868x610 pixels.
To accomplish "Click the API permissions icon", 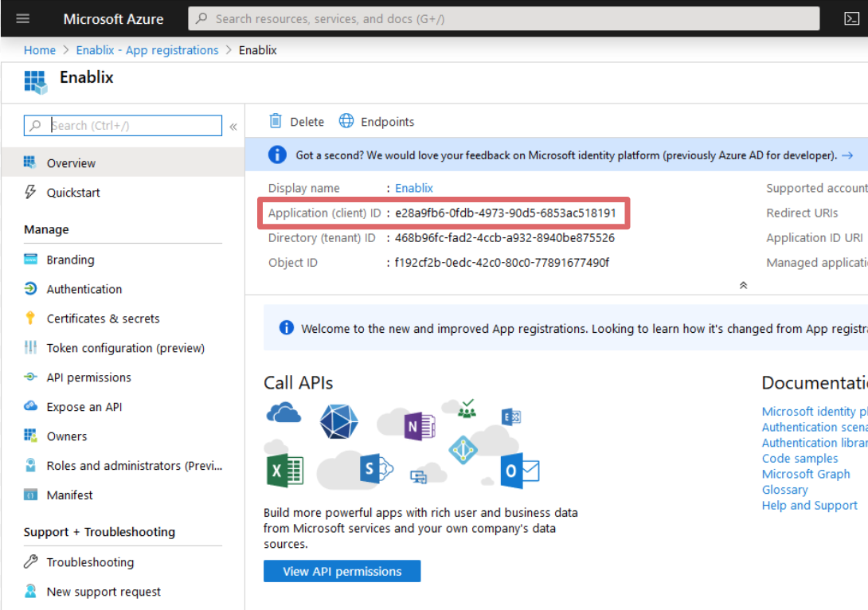I will pos(30,377).
